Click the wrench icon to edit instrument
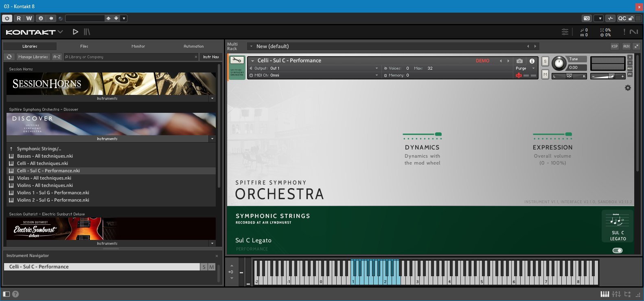 237,61
